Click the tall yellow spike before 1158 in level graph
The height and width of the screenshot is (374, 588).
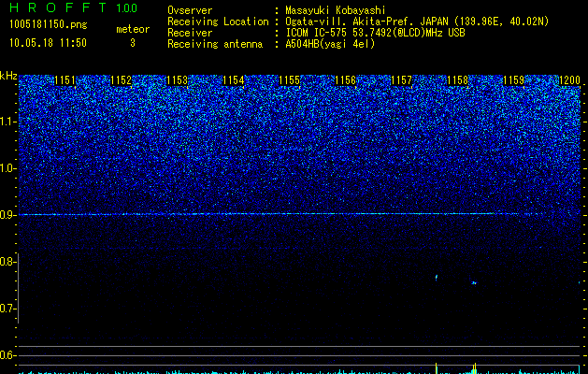pos(437,368)
